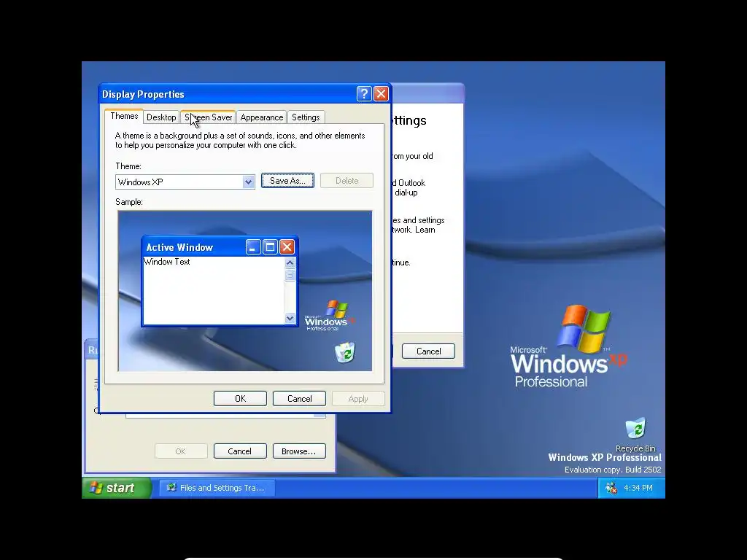Click the Apply button
The image size is (747, 560).
coord(358,399)
